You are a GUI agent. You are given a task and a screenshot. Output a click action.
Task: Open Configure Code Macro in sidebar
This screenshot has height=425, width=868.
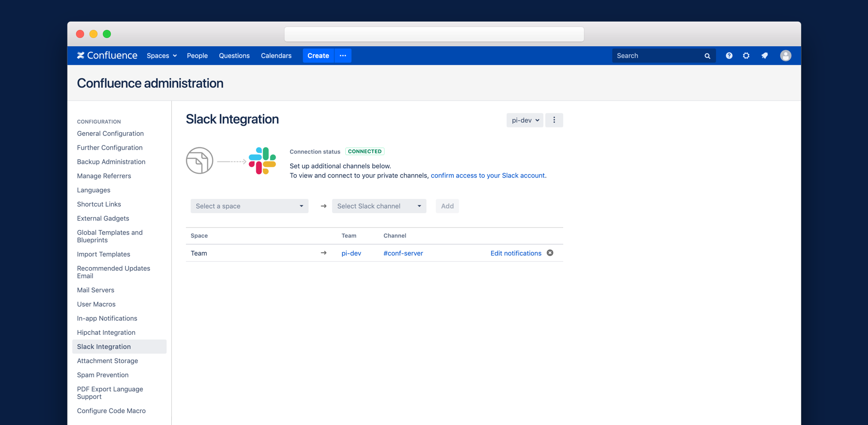[x=111, y=411]
